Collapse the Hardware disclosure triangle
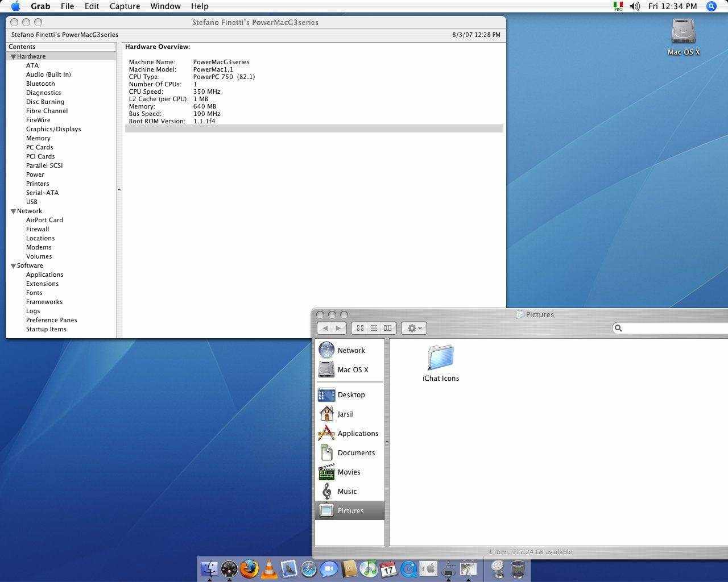This screenshot has height=582, width=728. (13, 57)
